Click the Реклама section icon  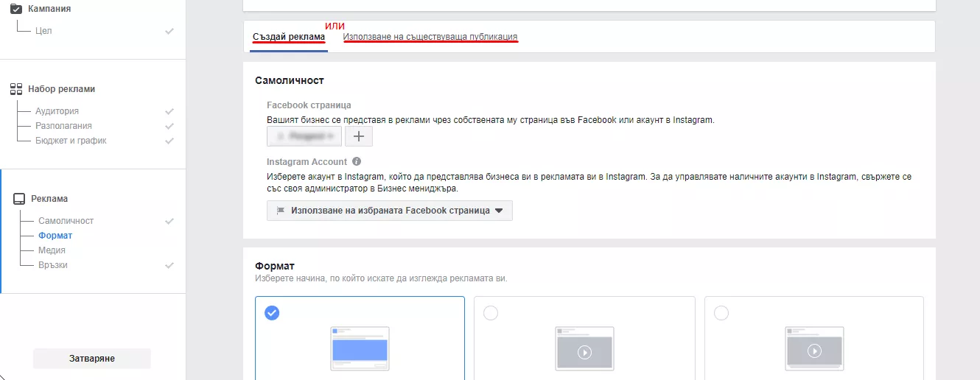(19, 199)
